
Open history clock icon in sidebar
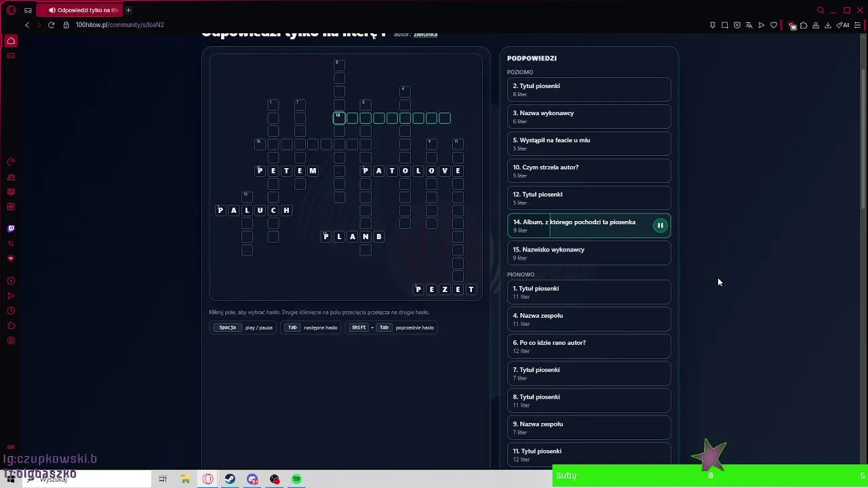click(x=11, y=311)
